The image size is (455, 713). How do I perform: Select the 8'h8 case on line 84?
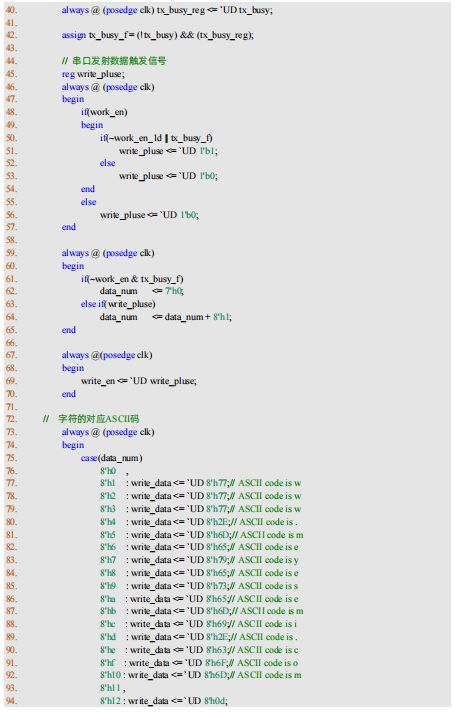point(200,573)
